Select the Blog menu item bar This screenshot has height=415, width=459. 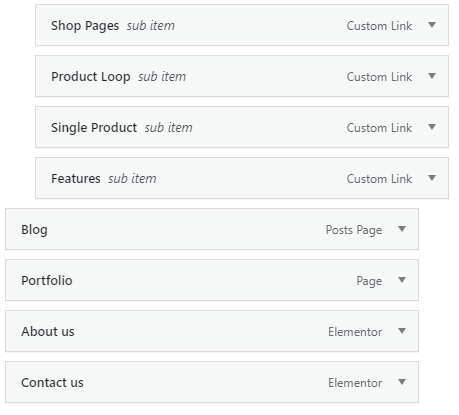[212, 229]
